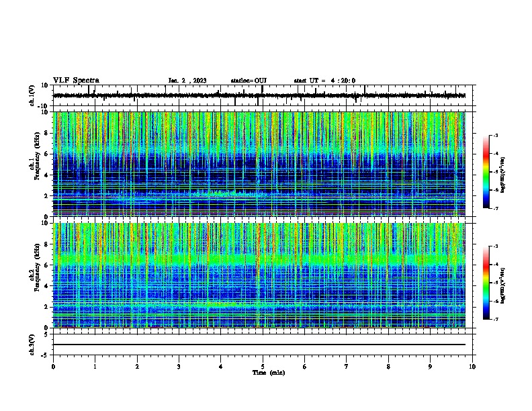Viewport: 532px width, 411px height.
Task: Click time axis tick label '6'
Action: tap(305, 367)
